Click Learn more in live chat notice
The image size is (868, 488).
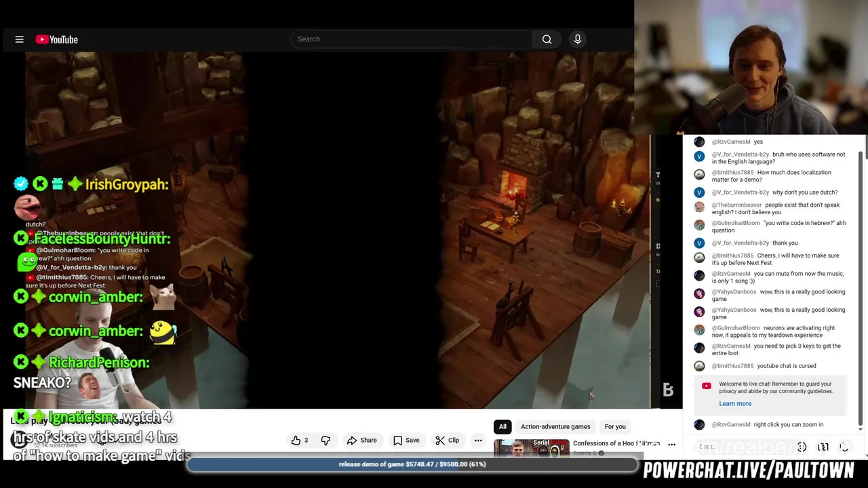(735, 404)
